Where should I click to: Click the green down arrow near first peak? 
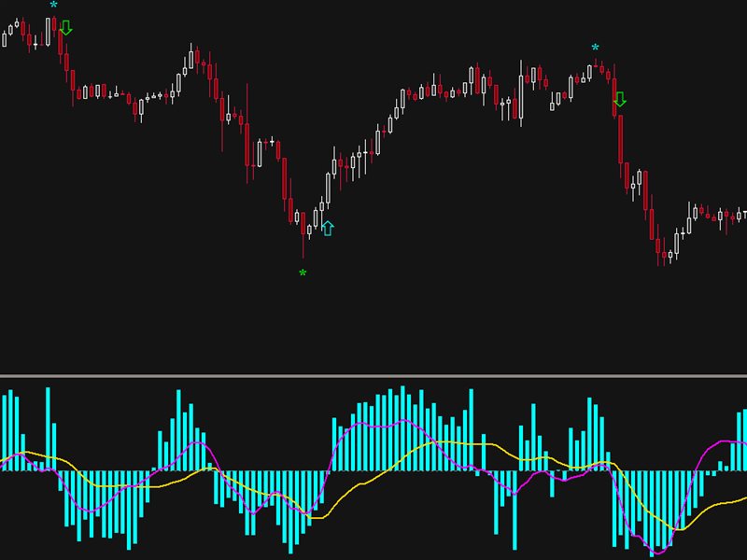(66, 28)
